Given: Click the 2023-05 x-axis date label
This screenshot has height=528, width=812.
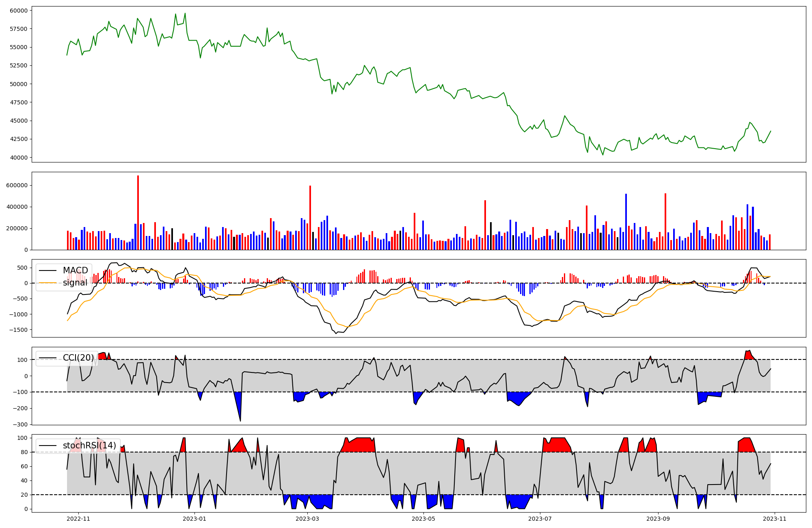Looking at the screenshot, I should [x=424, y=519].
